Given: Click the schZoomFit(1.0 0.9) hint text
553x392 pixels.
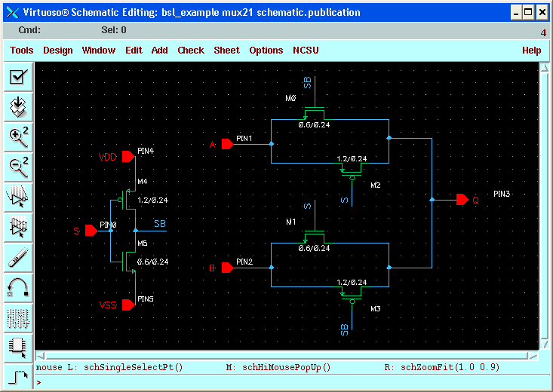Looking at the screenshot, I should tap(450, 367).
